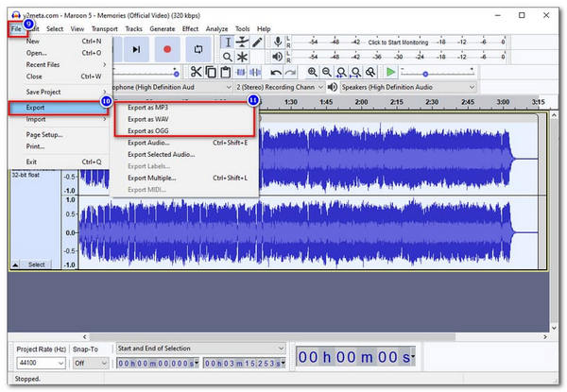Viewport: 567px width, 392px height.
Task: Click the Cut scissors icon
Action: point(196,72)
